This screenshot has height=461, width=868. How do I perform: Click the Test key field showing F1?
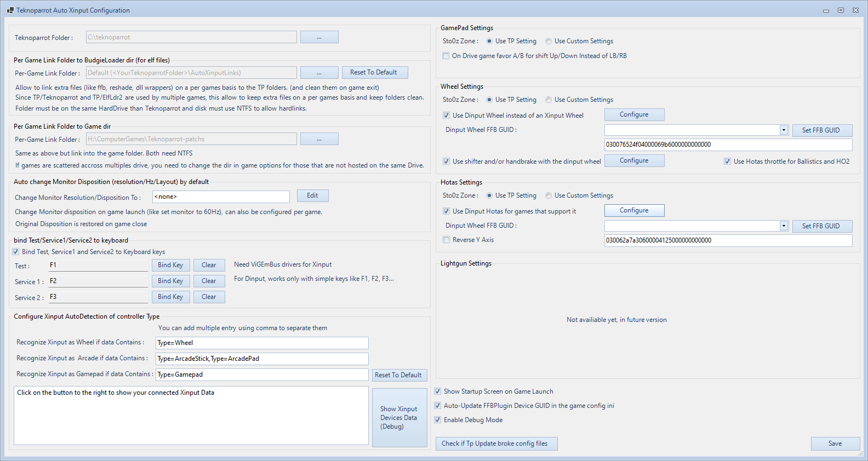[x=98, y=266]
